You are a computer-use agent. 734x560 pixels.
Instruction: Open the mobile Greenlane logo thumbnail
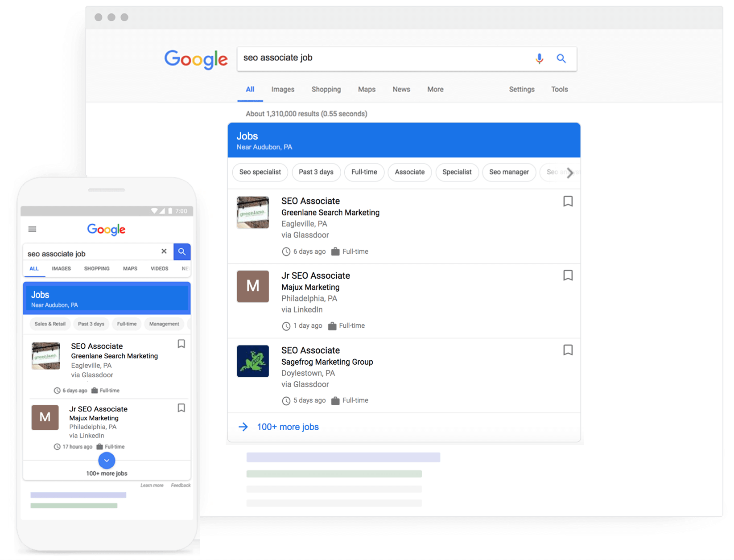46,356
